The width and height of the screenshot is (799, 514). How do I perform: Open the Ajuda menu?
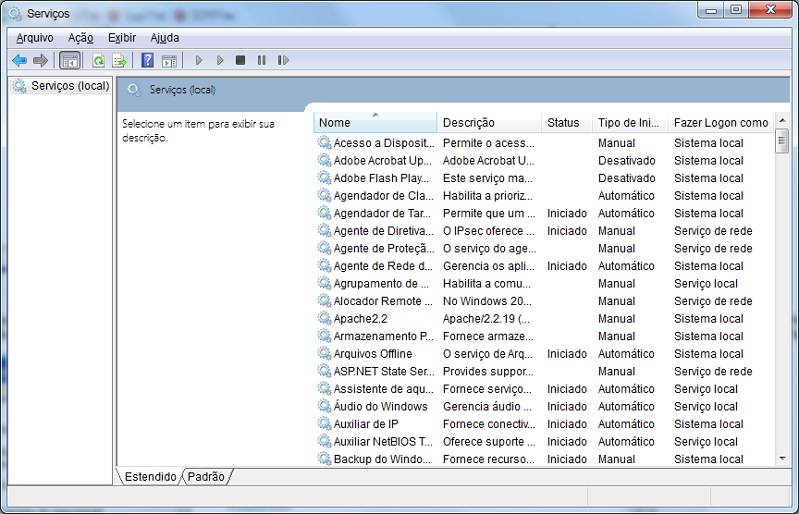(165, 38)
